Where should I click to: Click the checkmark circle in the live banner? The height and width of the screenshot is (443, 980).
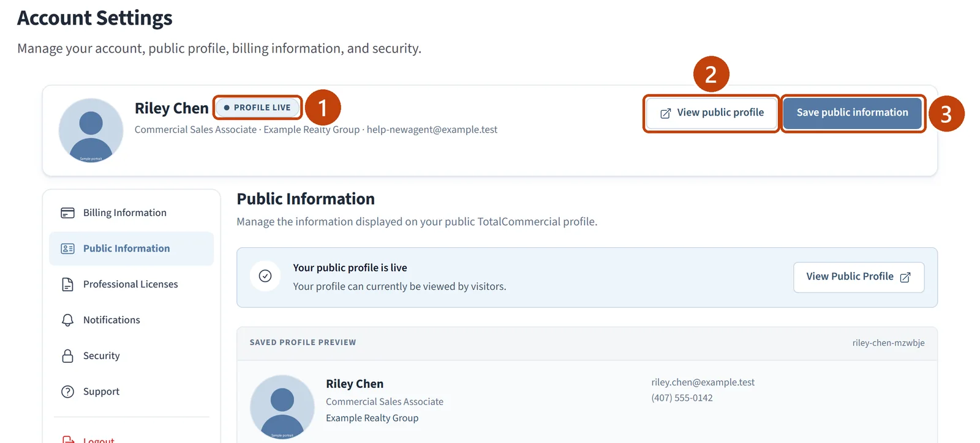[265, 276]
